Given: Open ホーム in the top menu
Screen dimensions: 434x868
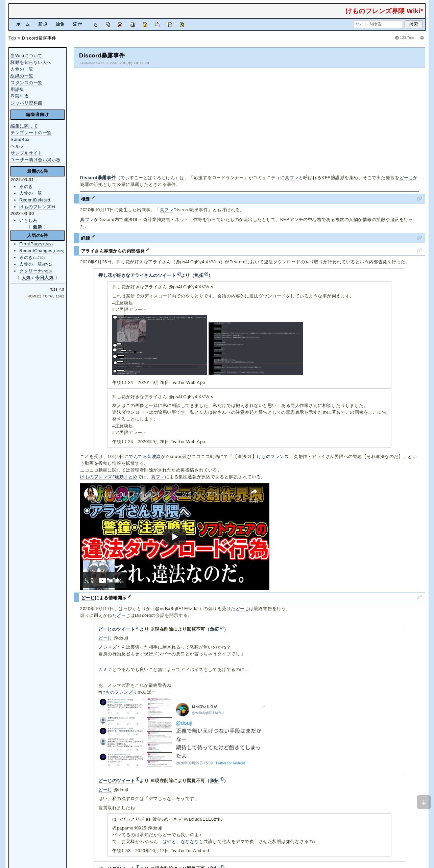Looking at the screenshot, I should coord(23,24).
